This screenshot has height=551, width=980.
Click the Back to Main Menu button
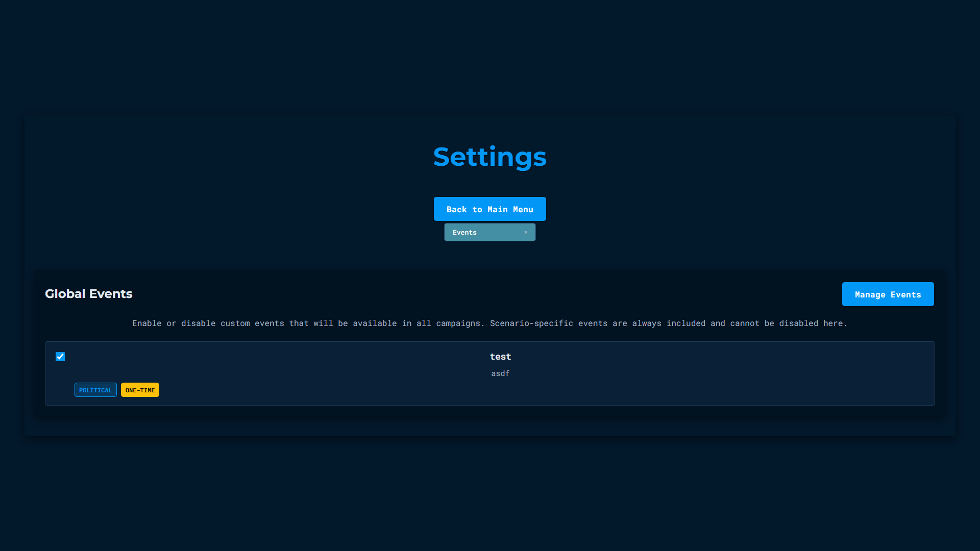click(489, 209)
